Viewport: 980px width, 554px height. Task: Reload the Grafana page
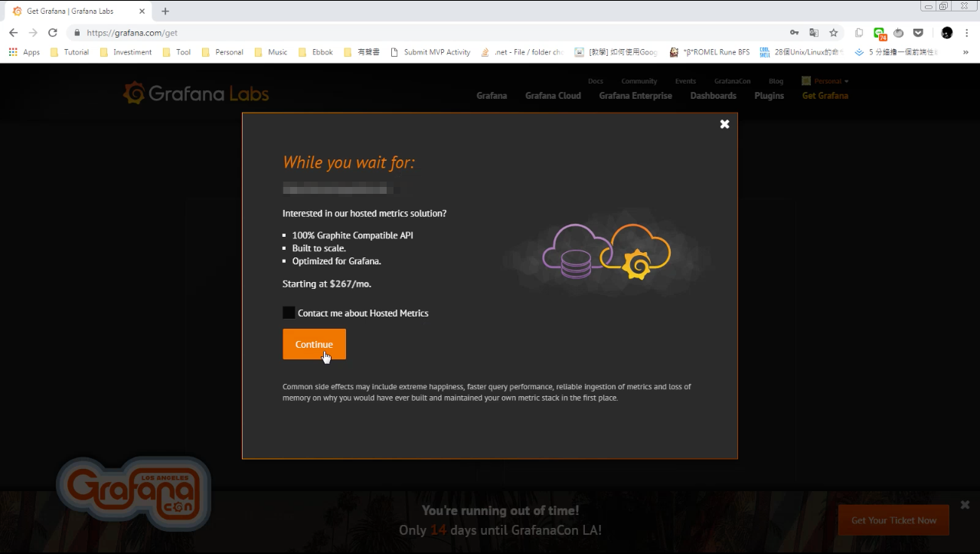[x=53, y=33]
